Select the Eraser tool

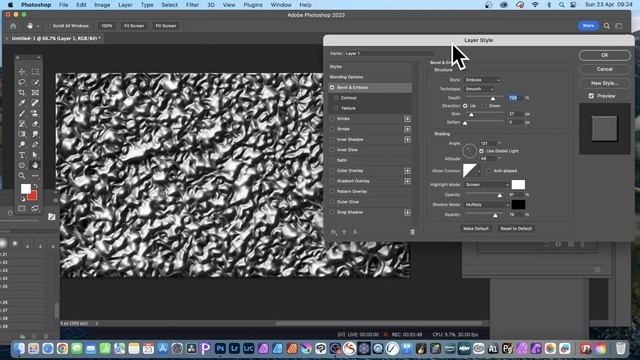(35, 124)
